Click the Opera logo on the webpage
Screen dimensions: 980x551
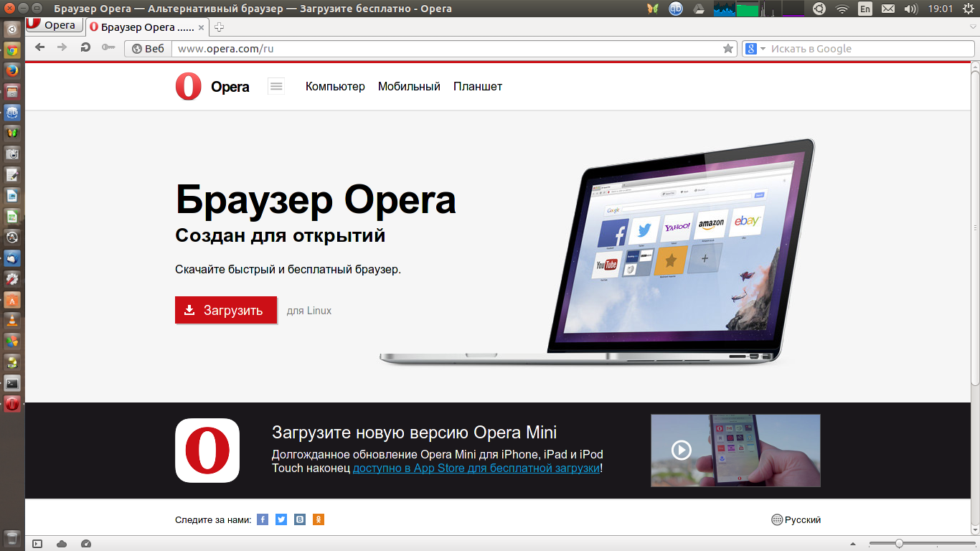[212, 87]
